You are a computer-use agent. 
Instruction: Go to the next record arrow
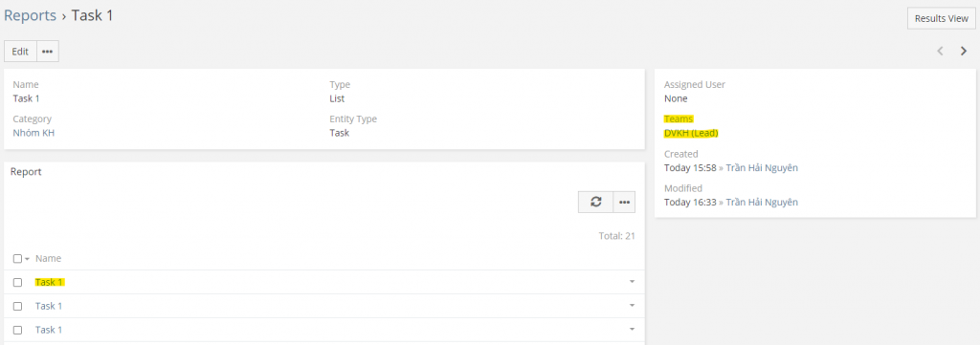963,52
